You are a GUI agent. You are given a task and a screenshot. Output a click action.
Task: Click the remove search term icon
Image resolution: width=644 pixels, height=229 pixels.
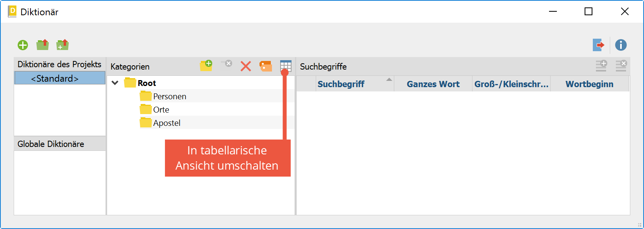(x=621, y=66)
